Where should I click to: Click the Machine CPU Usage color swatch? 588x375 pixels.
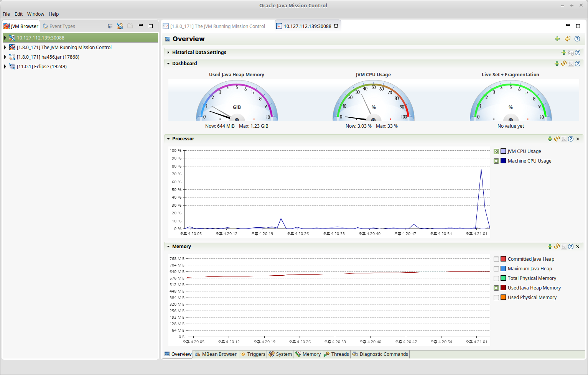[503, 161]
